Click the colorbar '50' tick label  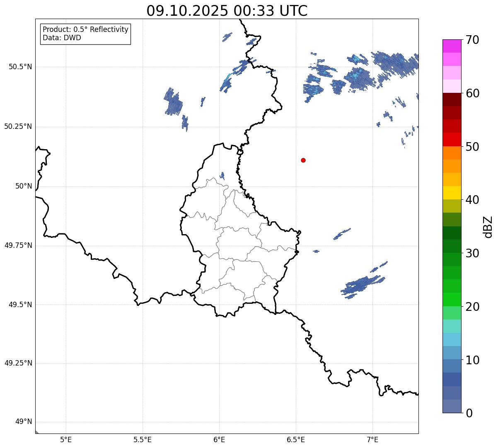pos(472,147)
